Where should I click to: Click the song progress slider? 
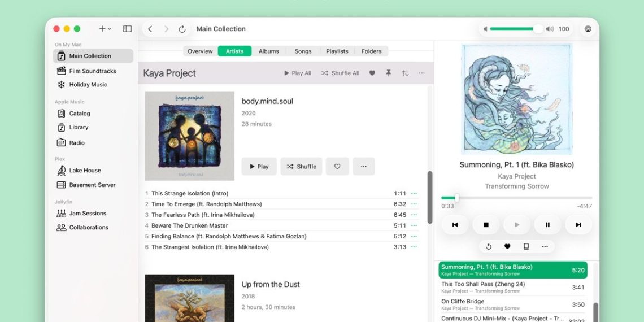point(508,198)
